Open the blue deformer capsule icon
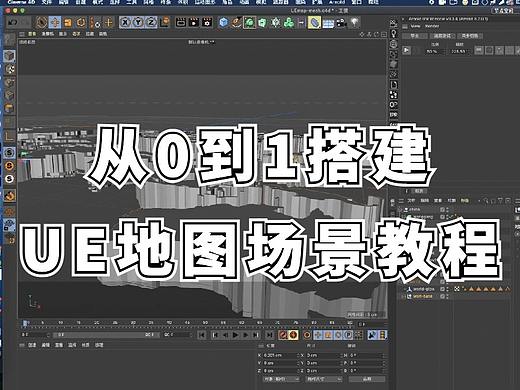This screenshot has height=390, width=520. click(x=314, y=22)
